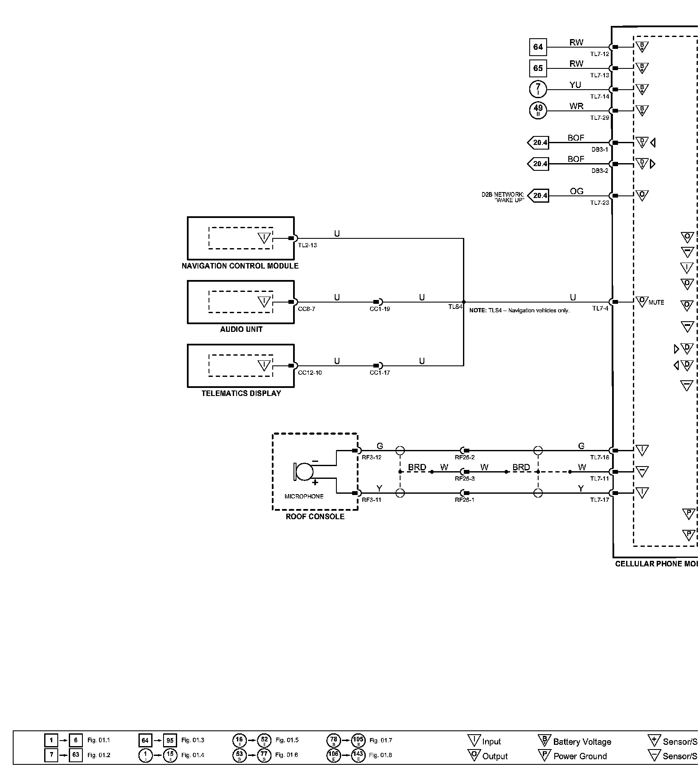Click the Battery Voltage symbol in the legend

tap(544, 741)
